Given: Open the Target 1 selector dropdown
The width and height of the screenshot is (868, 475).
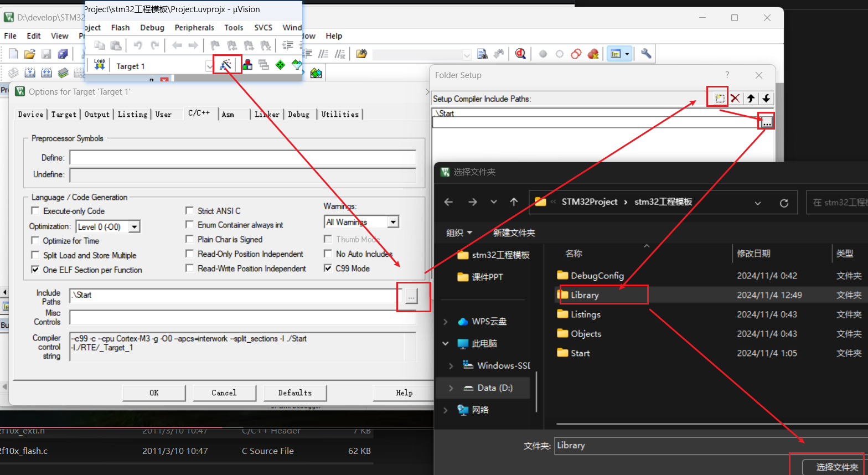Looking at the screenshot, I should (x=209, y=66).
